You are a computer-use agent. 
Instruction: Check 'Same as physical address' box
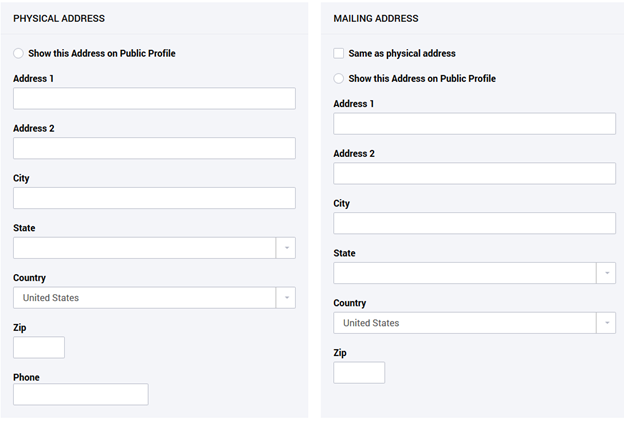pyautogui.click(x=339, y=53)
